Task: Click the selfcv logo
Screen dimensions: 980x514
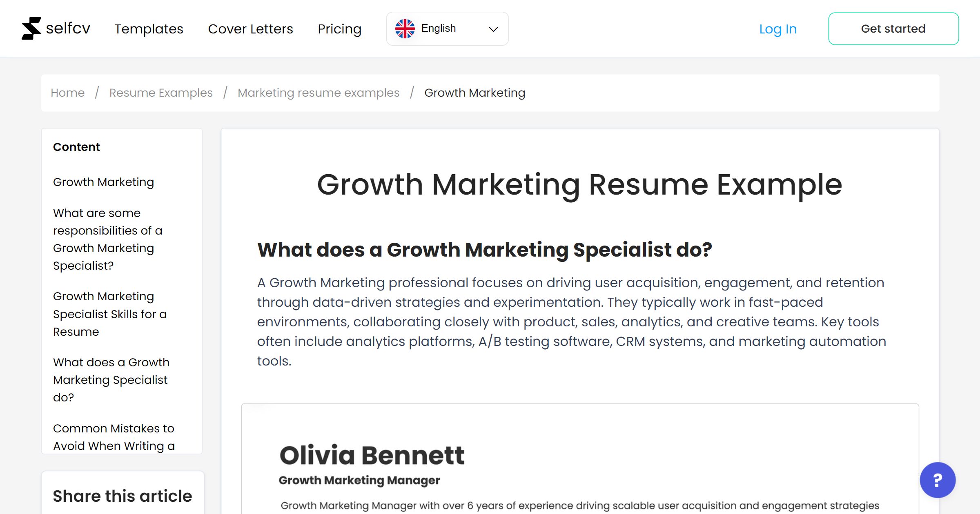Action: (x=56, y=28)
